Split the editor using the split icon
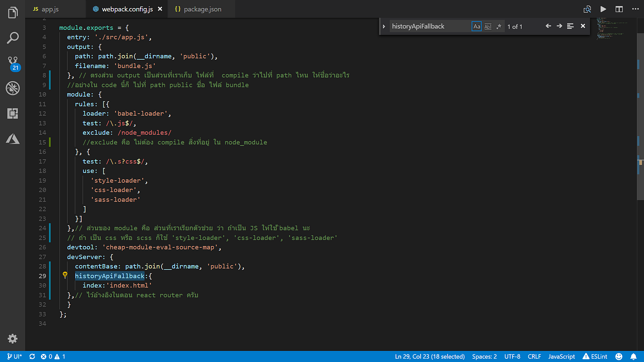 [619, 9]
